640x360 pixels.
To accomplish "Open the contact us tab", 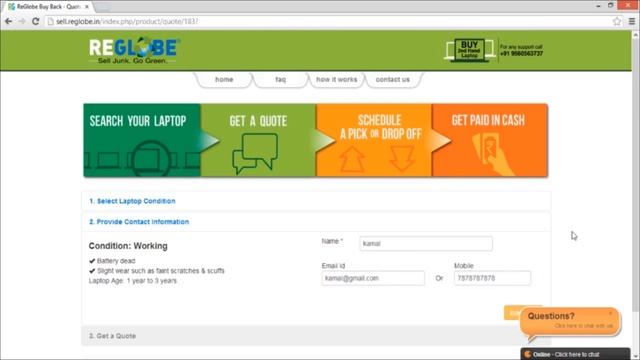I will tap(393, 80).
